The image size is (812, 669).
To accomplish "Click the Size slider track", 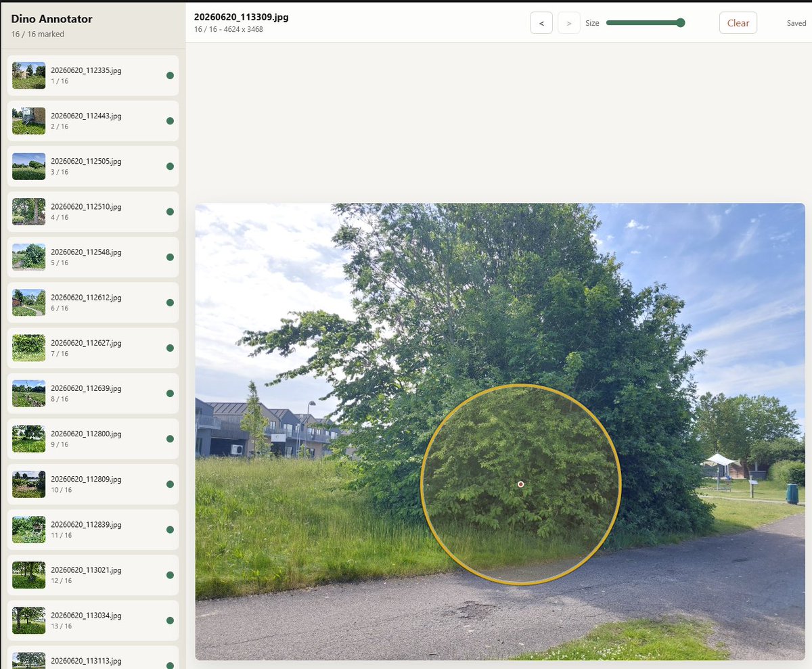I will [x=646, y=23].
